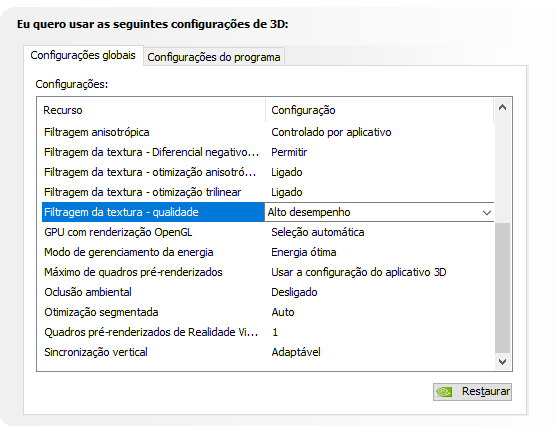Select the Filtragem anisotrópica row

(268, 132)
